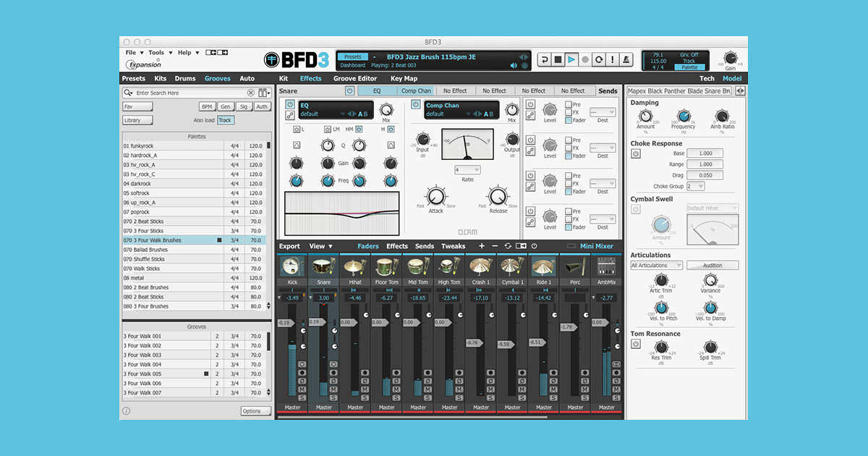Open the EQ preset default dropdown
868x456 pixels.
322,114
